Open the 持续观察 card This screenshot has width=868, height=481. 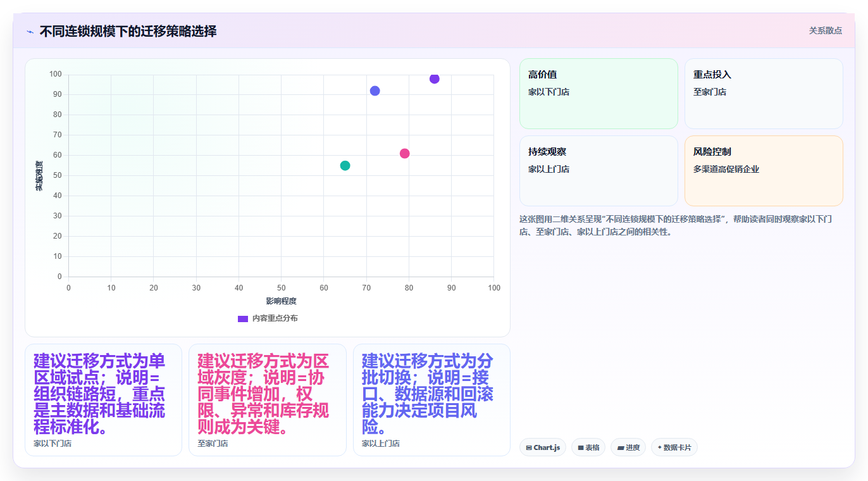598,171
